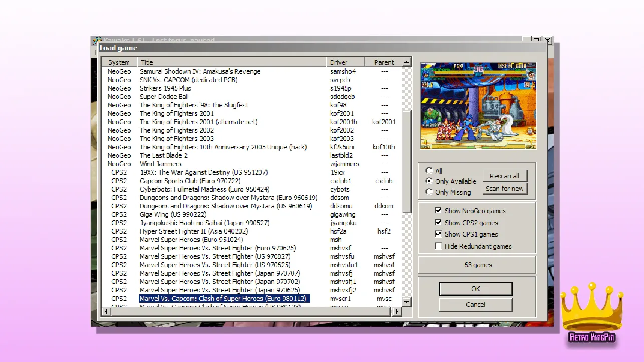Screen dimensions: 644x362
Task: Select Dungeons and Dragons Shadow over Mystara (US 960619)
Action: tap(252, 206)
